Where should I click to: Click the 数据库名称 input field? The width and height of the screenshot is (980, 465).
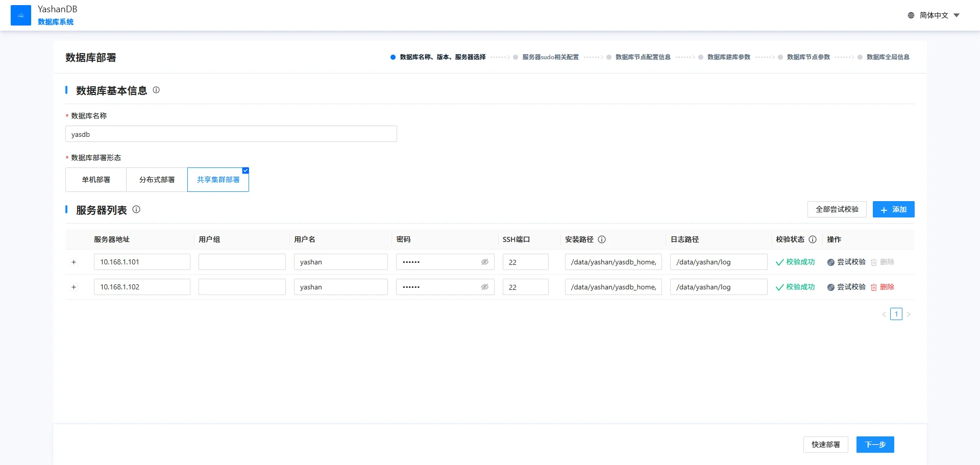231,134
